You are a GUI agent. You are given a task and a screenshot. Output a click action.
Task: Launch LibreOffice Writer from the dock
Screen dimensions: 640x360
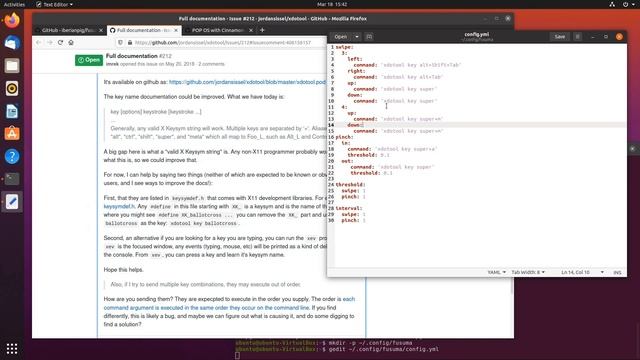12,111
